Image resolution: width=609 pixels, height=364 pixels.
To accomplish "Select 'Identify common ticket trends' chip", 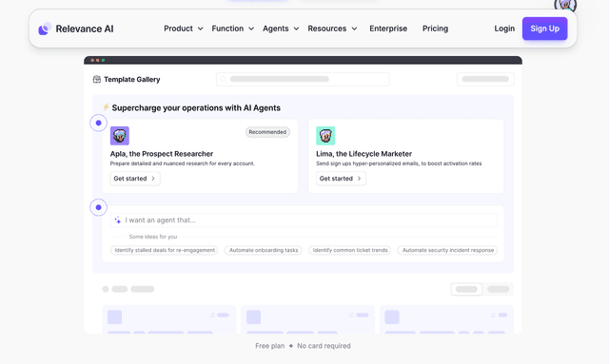I will [350, 250].
